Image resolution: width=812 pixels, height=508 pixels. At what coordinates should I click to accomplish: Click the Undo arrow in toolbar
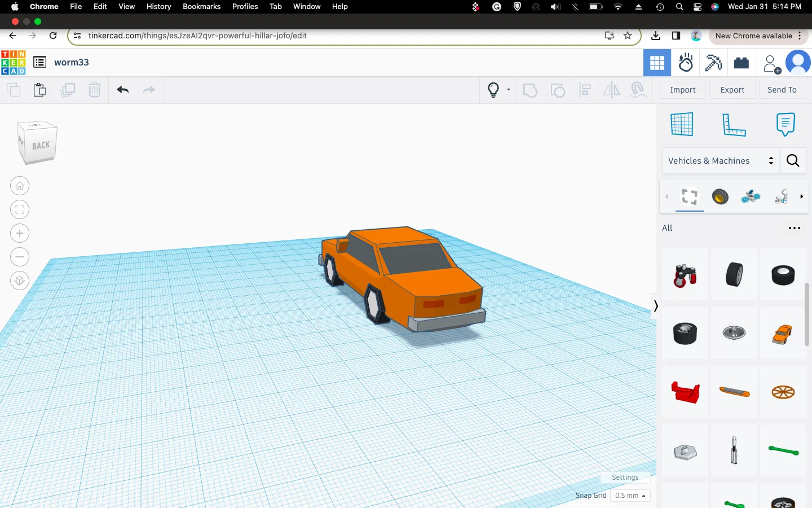pos(123,90)
